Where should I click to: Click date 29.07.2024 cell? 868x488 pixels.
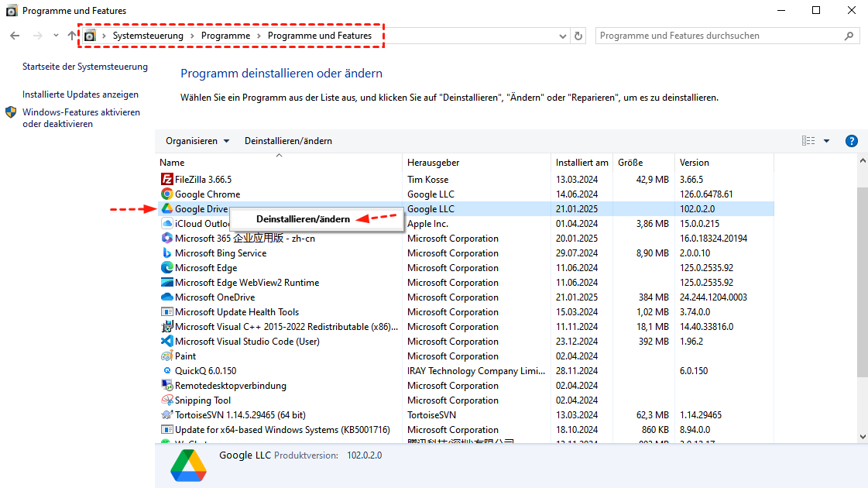click(x=577, y=253)
